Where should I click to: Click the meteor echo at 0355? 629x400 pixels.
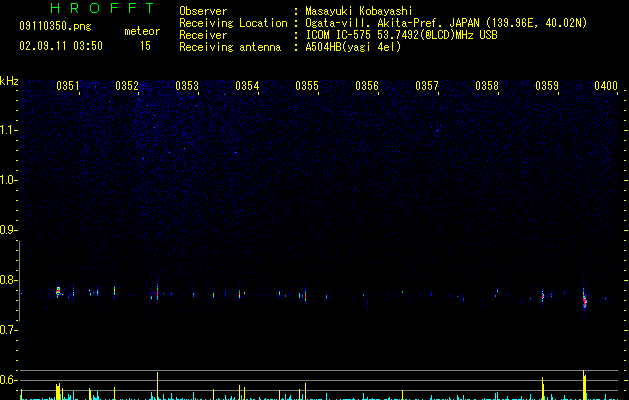(x=305, y=296)
